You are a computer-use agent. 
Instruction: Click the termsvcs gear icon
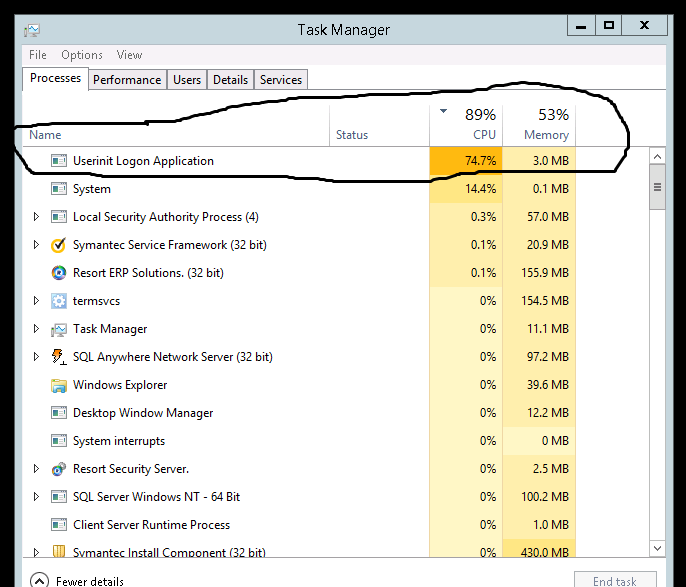[x=59, y=301]
